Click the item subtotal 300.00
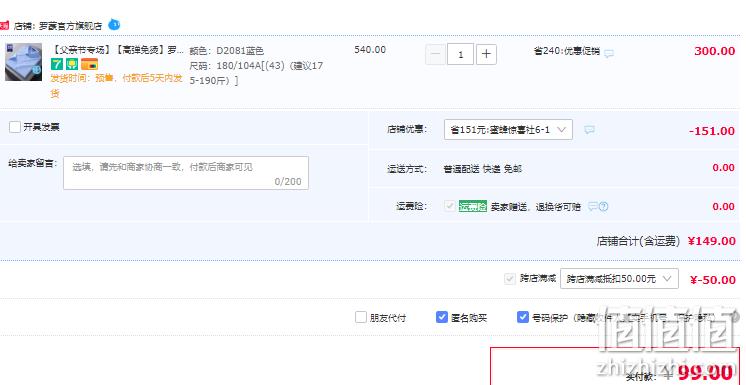Image resolution: width=746 pixels, height=385 pixels. (715, 51)
